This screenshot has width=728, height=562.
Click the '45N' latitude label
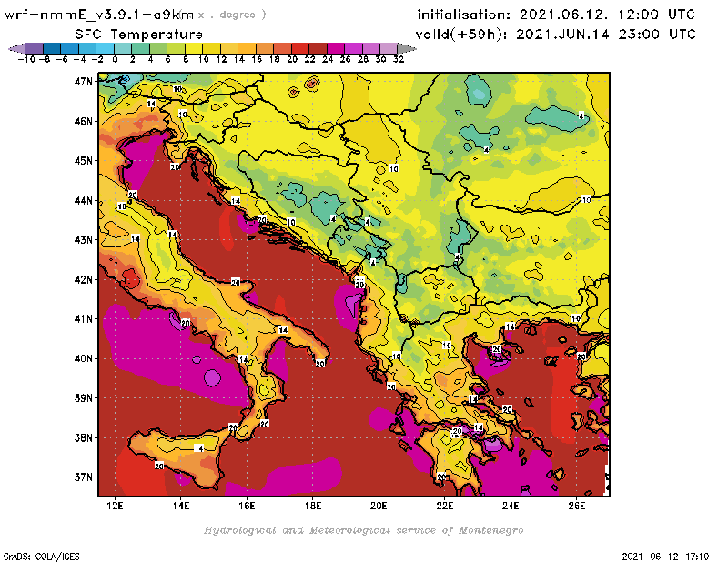tap(84, 161)
